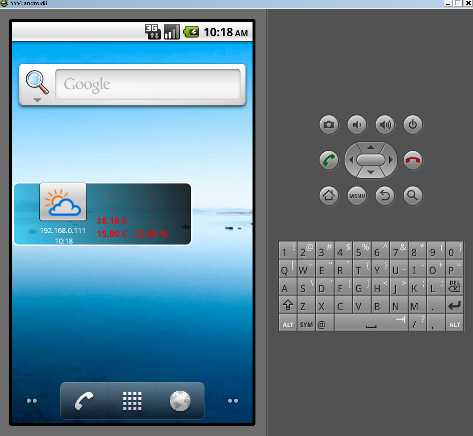The height and width of the screenshot is (436, 473).
Task: Click the space bar key
Action: [371, 323]
